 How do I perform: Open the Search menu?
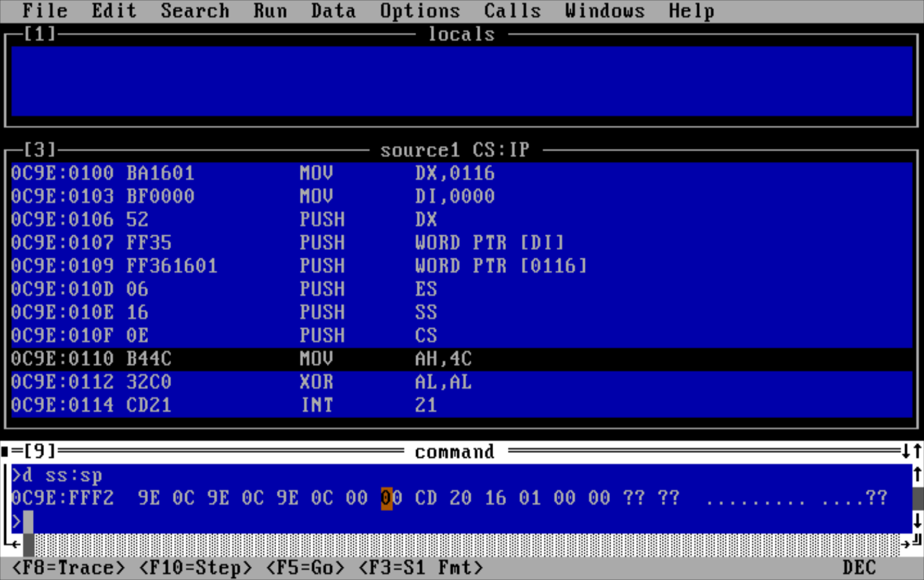(195, 11)
